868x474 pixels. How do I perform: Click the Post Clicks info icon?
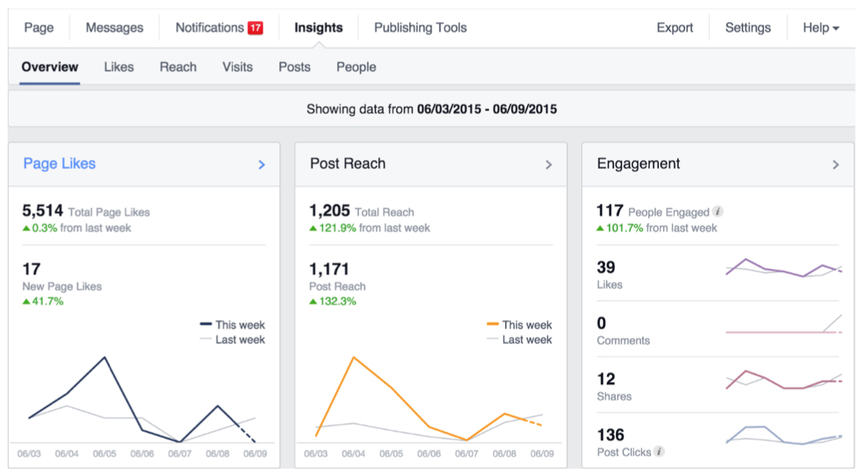tap(659, 451)
